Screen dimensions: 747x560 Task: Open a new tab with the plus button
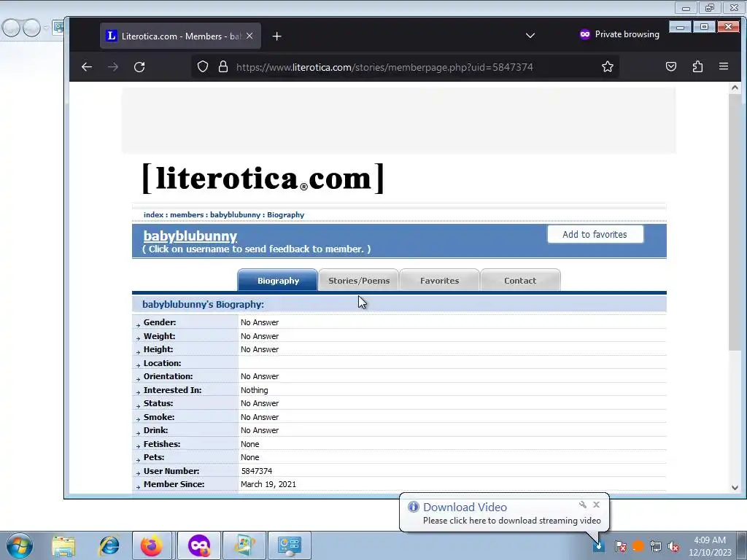[x=276, y=36]
